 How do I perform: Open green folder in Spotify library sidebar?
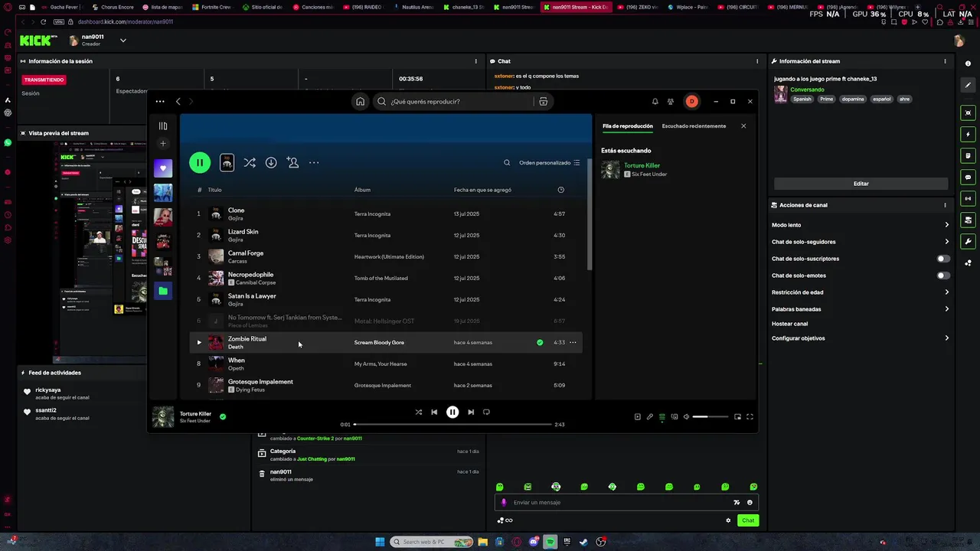click(162, 291)
